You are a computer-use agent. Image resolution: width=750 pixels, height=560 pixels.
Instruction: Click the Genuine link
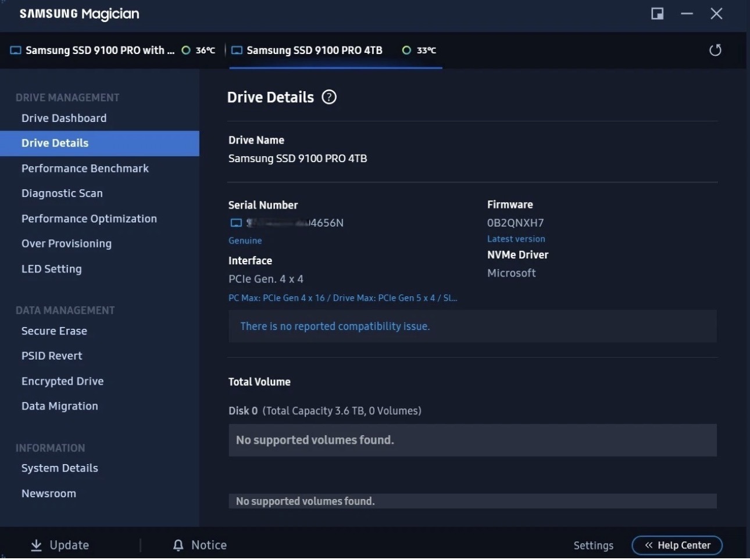pos(245,240)
